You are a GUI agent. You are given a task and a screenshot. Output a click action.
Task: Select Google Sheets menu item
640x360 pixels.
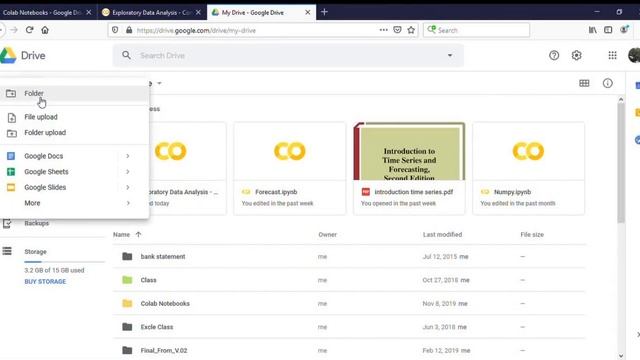pyautogui.click(x=74, y=172)
